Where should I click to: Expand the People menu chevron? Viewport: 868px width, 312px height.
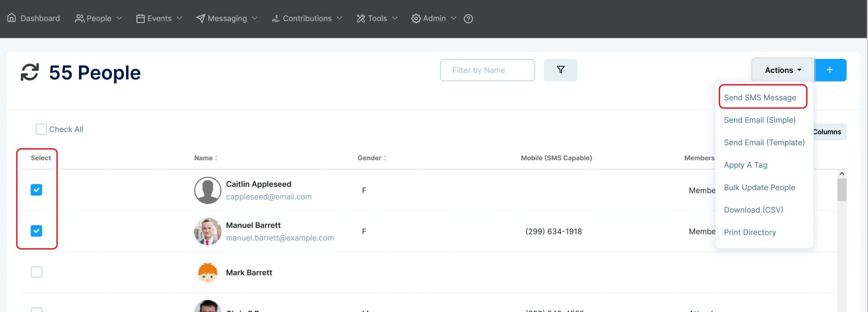[119, 18]
